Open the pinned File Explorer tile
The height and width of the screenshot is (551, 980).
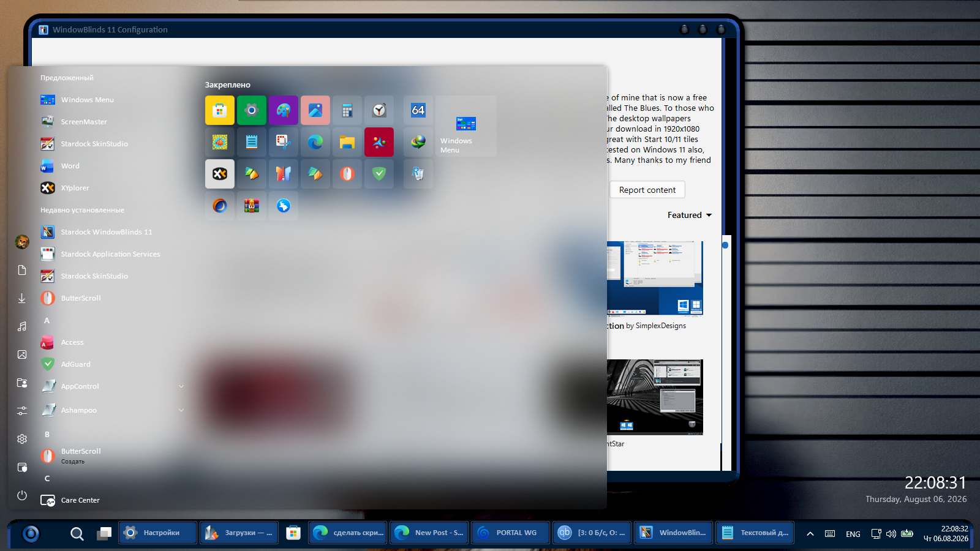(x=347, y=142)
